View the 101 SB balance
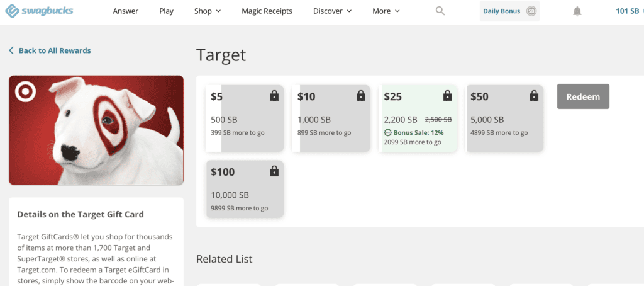Image resolution: width=644 pixels, height=286 pixels. point(627,11)
